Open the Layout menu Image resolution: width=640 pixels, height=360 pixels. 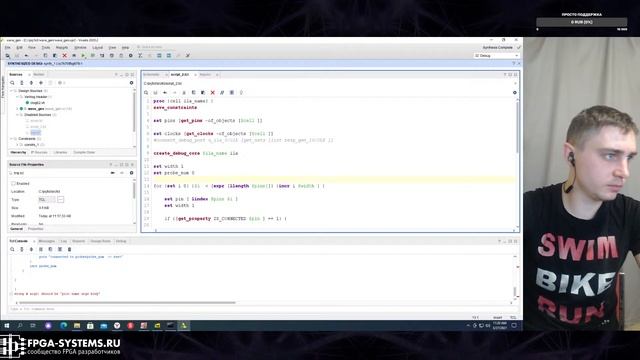tap(98, 48)
